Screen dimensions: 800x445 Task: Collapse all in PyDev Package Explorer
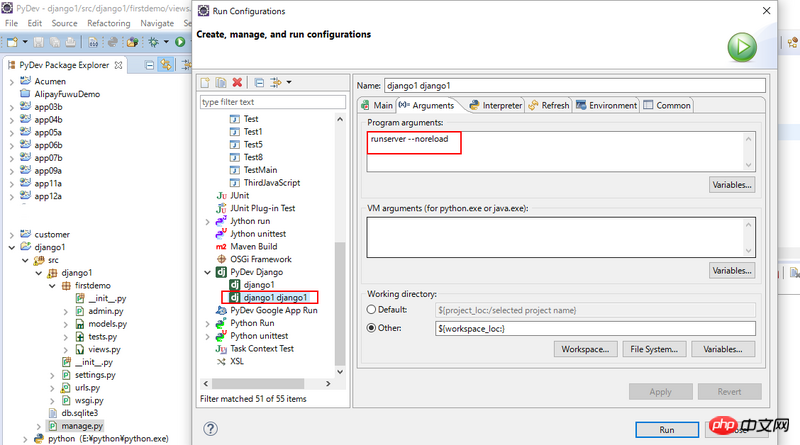pos(149,65)
